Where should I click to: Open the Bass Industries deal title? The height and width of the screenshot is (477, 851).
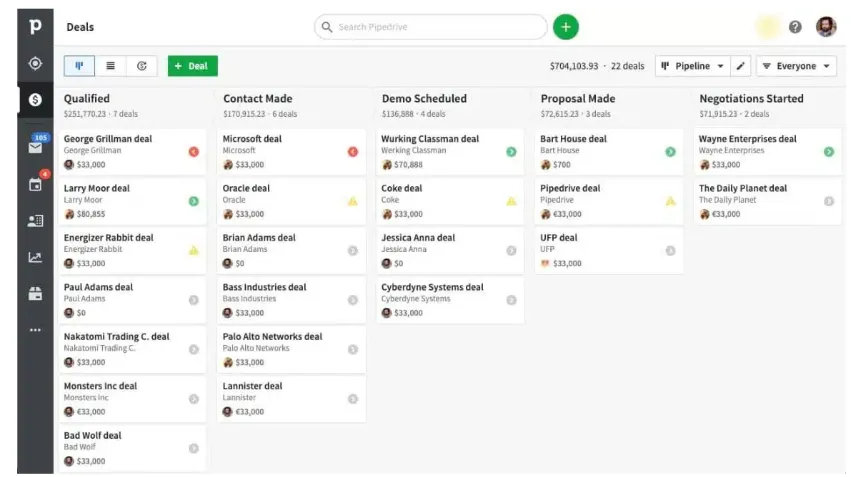(x=264, y=287)
